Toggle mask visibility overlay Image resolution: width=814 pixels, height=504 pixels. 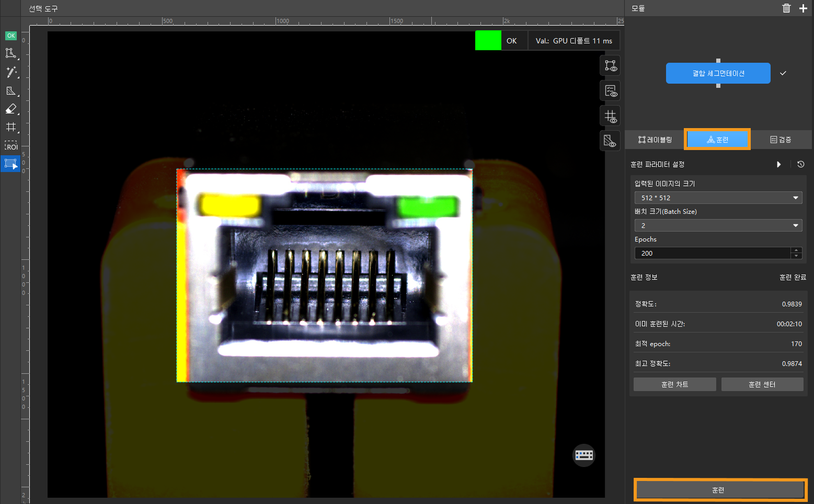pyautogui.click(x=610, y=141)
